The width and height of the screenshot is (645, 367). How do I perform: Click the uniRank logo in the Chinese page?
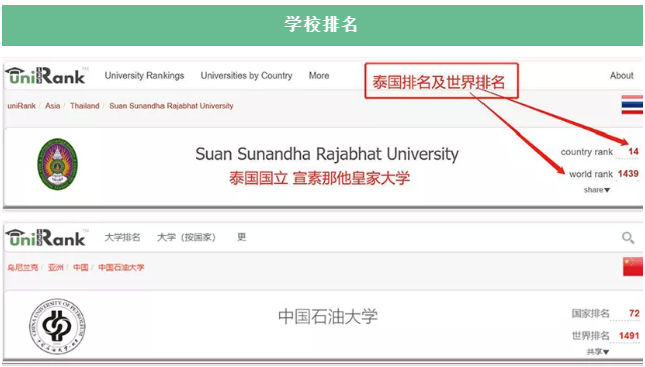click(46, 237)
